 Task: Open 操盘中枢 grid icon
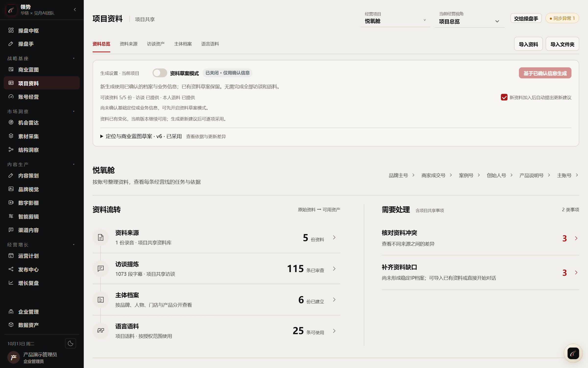click(x=11, y=30)
